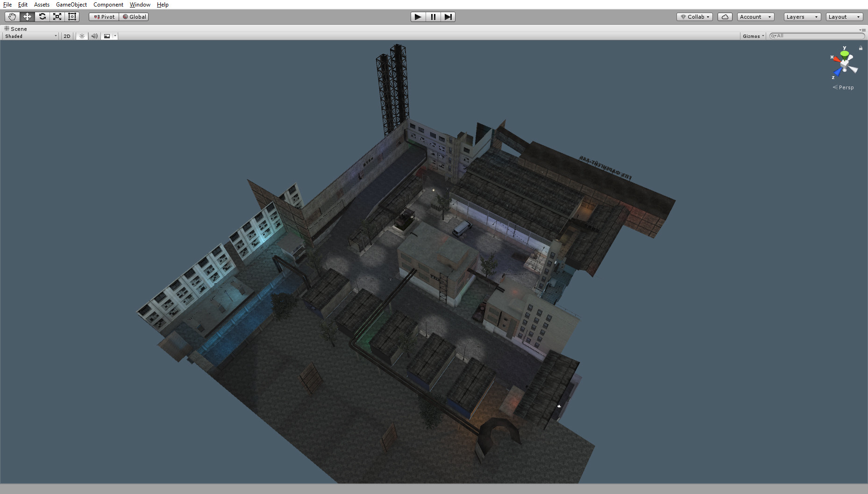Select the Scale tool
The image size is (868, 494).
pyautogui.click(x=57, y=16)
